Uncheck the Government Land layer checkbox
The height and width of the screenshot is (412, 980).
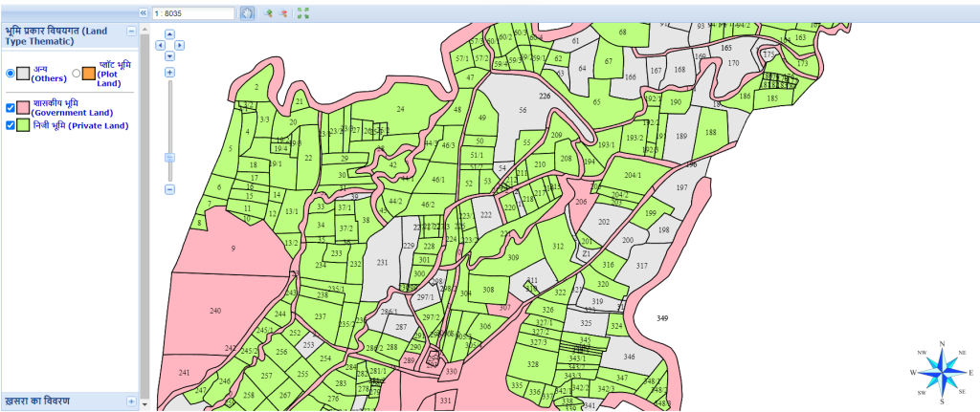(11, 107)
